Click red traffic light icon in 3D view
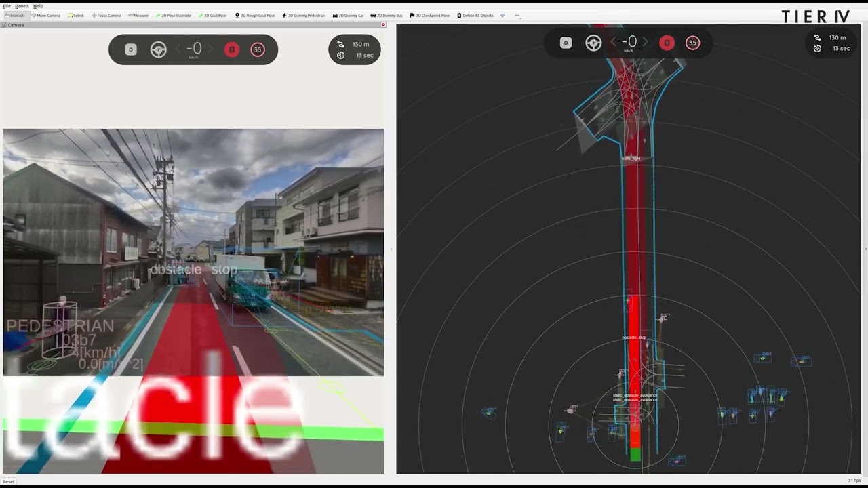Image resolution: width=868 pixels, height=488 pixels. (667, 43)
